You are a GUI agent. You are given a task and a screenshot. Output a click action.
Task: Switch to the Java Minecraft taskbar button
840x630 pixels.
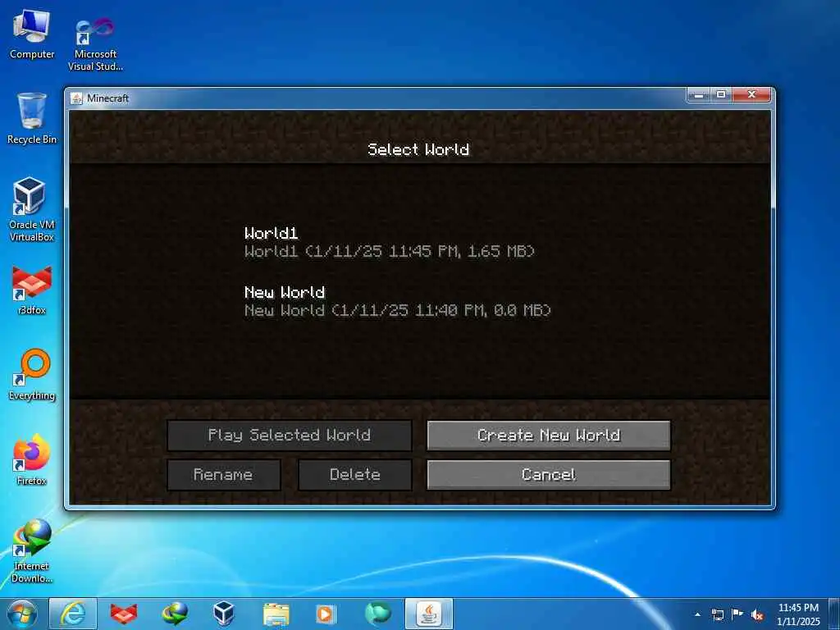(428, 614)
